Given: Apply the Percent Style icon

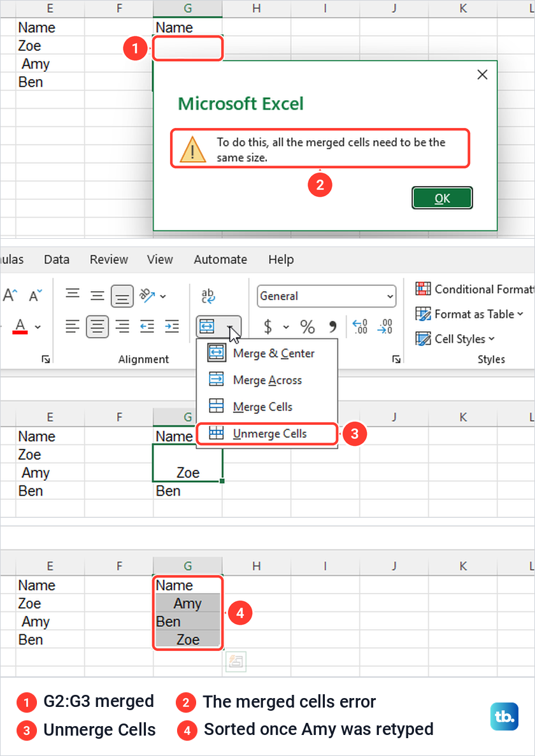Looking at the screenshot, I should coord(308,326).
